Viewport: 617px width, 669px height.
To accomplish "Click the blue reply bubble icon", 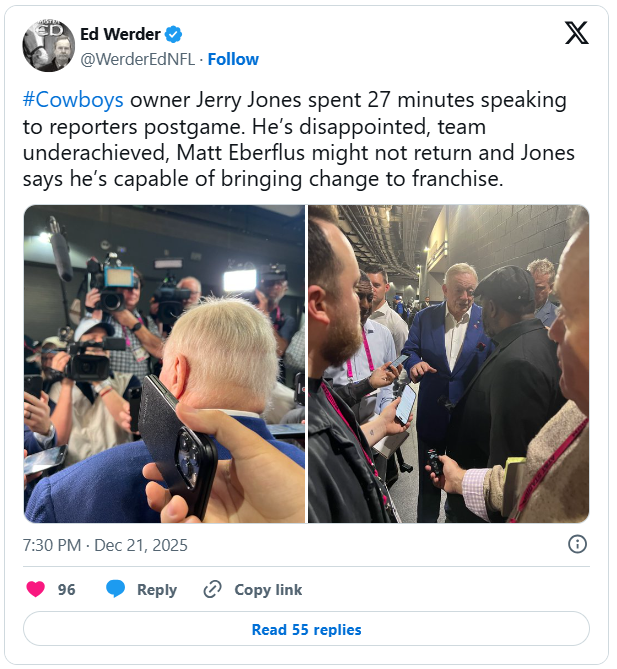I will 115,589.
